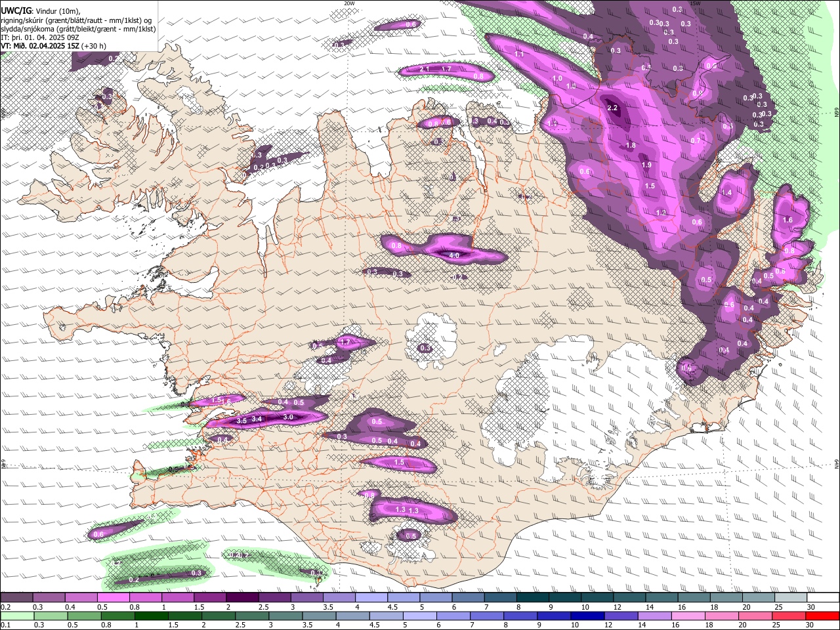Select the palest green 0.1–0.3 rain swatch

(x=16, y=616)
